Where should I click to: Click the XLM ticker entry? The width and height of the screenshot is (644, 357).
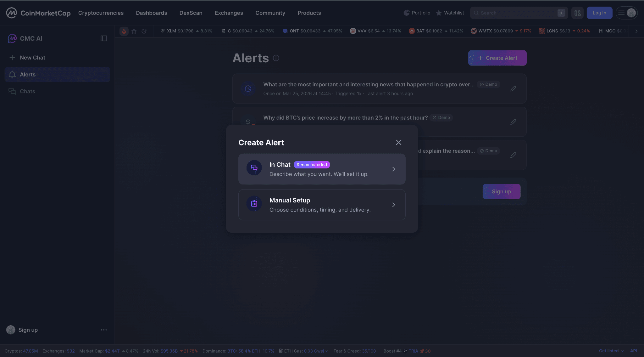pos(186,31)
